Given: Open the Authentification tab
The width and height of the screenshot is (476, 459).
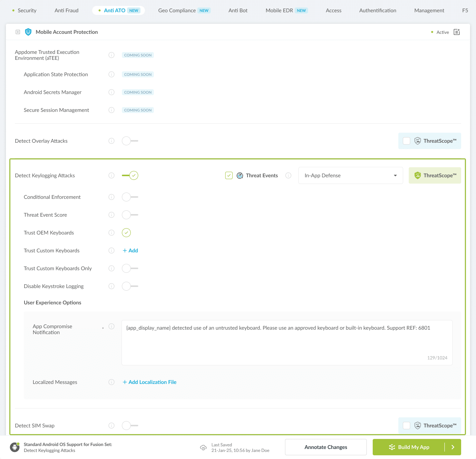Looking at the screenshot, I should 378,10.
